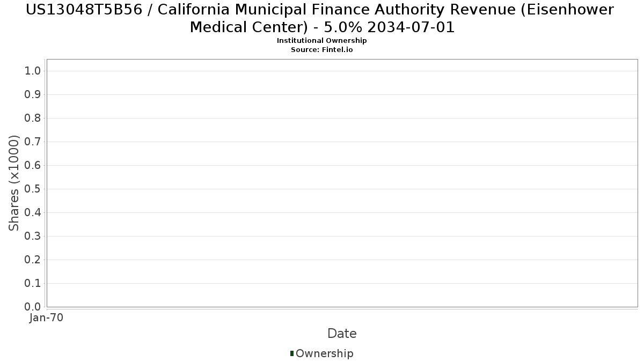Click the 1.0 y-axis tick label

click(x=33, y=71)
